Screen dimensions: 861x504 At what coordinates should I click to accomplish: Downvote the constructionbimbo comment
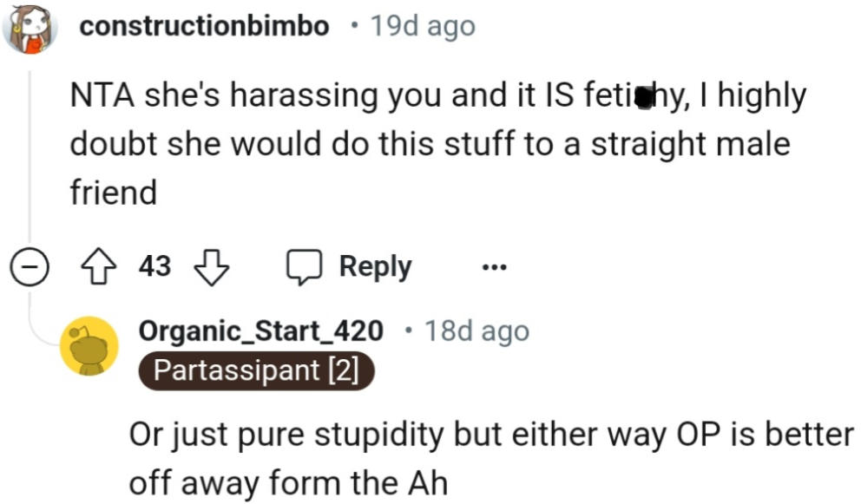[210, 267]
